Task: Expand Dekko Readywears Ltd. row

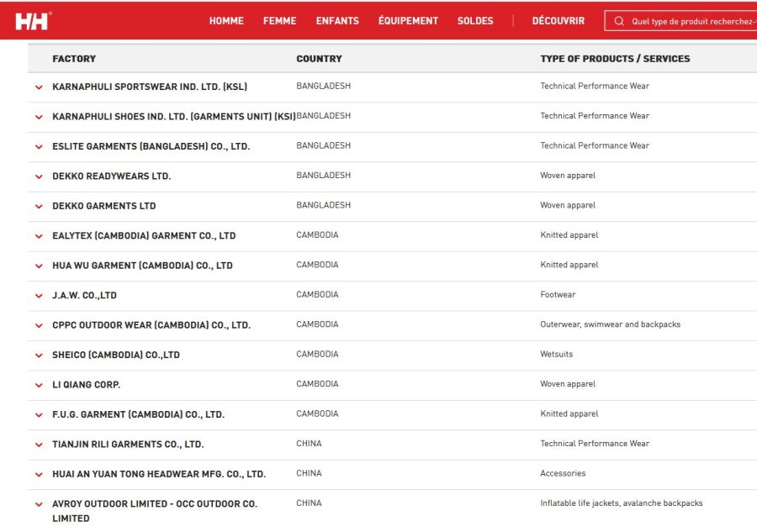Action: coord(39,177)
